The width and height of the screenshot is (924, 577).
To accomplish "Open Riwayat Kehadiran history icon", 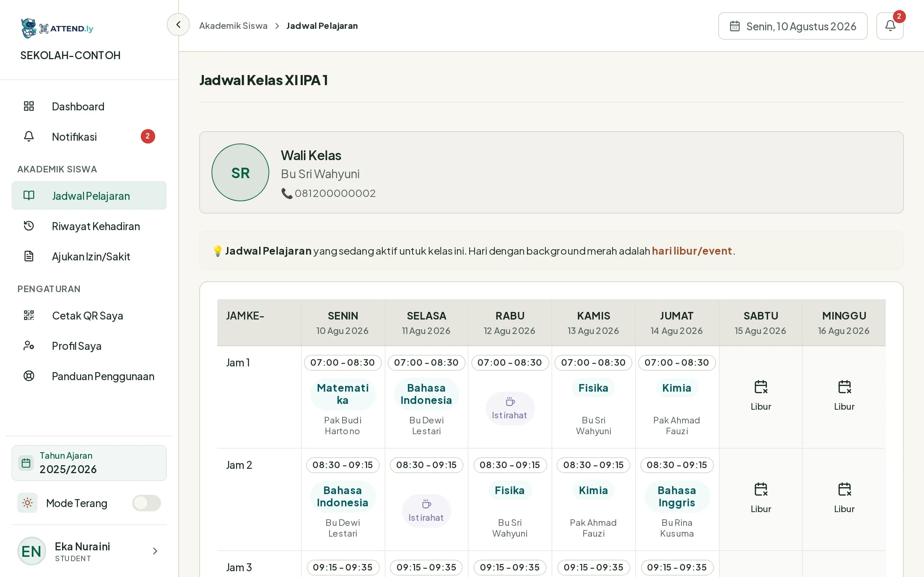I will pyautogui.click(x=29, y=226).
